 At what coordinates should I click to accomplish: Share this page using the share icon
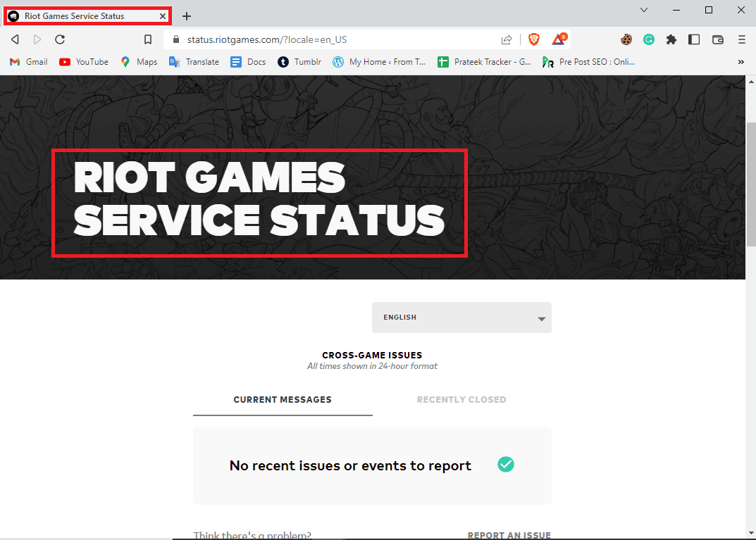click(x=507, y=39)
